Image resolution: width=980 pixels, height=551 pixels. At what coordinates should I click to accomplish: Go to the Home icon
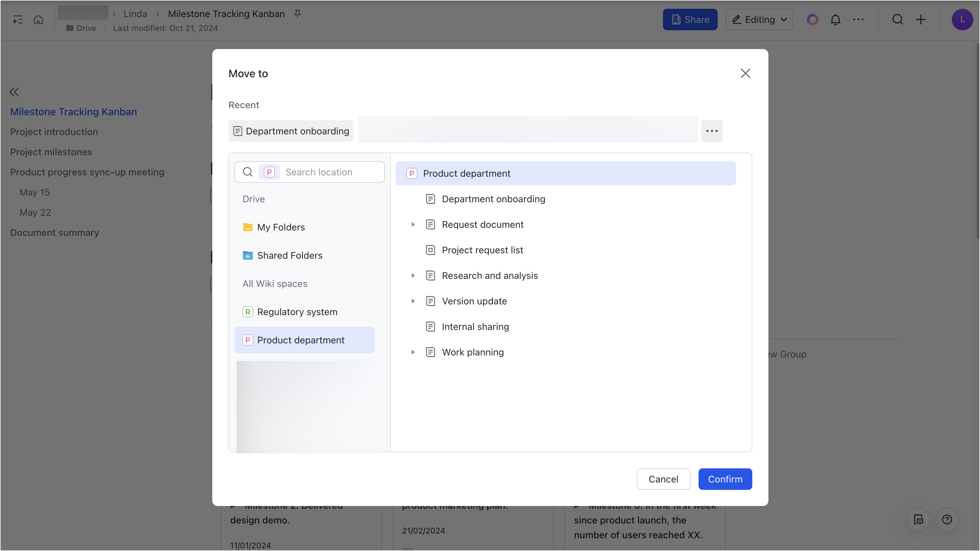click(38, 19)
